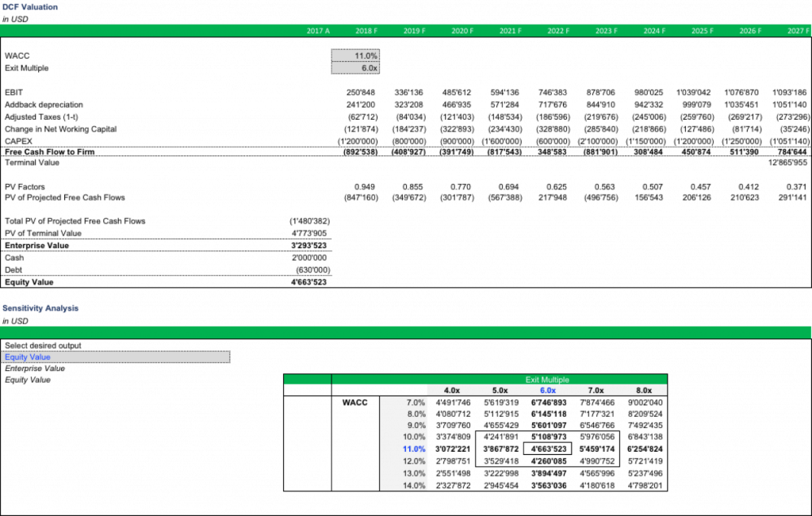The height and width of the screenshot is (516, 812).
Task: Click the Exit Multiple table header bar
Action: pos(547,380)
